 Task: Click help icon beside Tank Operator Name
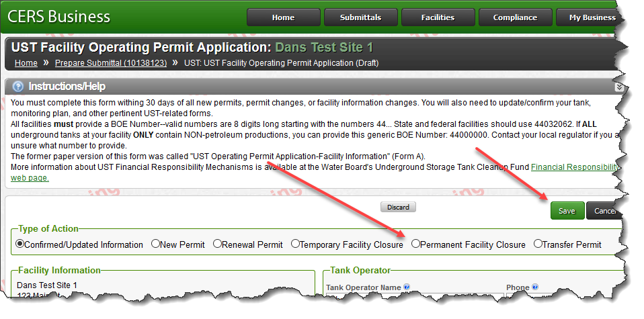coord(407,287)
